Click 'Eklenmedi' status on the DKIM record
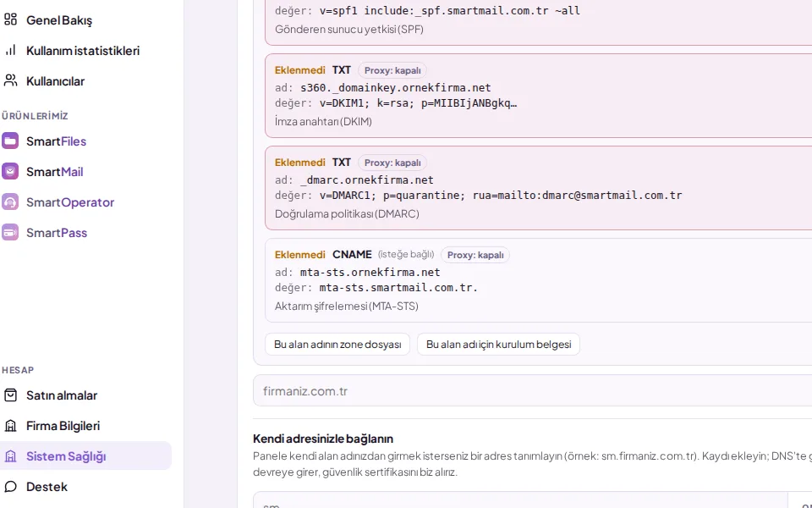Screen dimensions: 812x508 coord(299,70)
